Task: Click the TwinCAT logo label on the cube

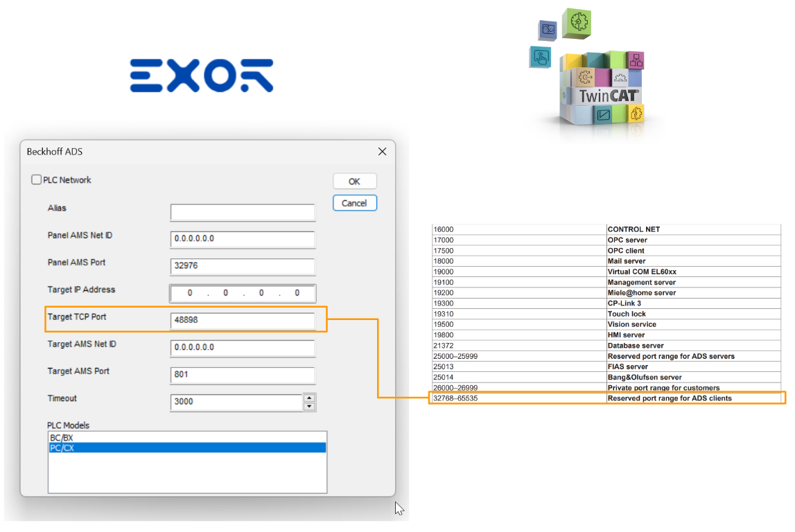Action: click(608, 94)
